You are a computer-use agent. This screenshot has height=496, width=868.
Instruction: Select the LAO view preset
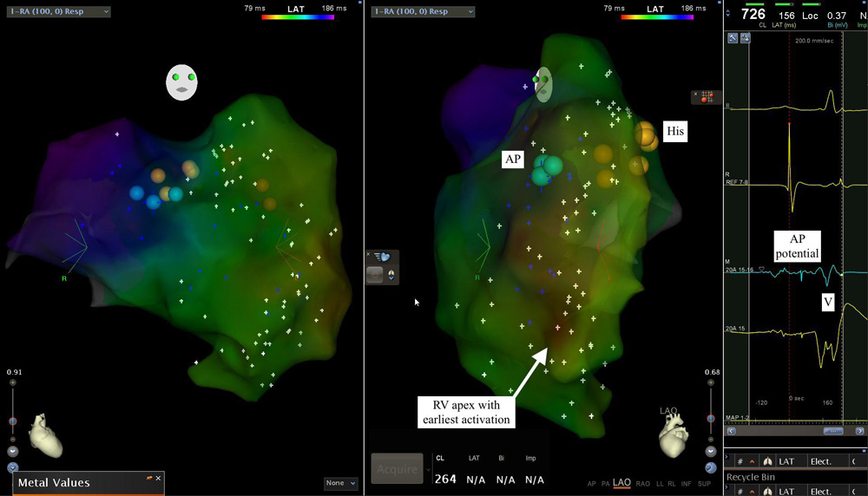[x=621, y=483]
